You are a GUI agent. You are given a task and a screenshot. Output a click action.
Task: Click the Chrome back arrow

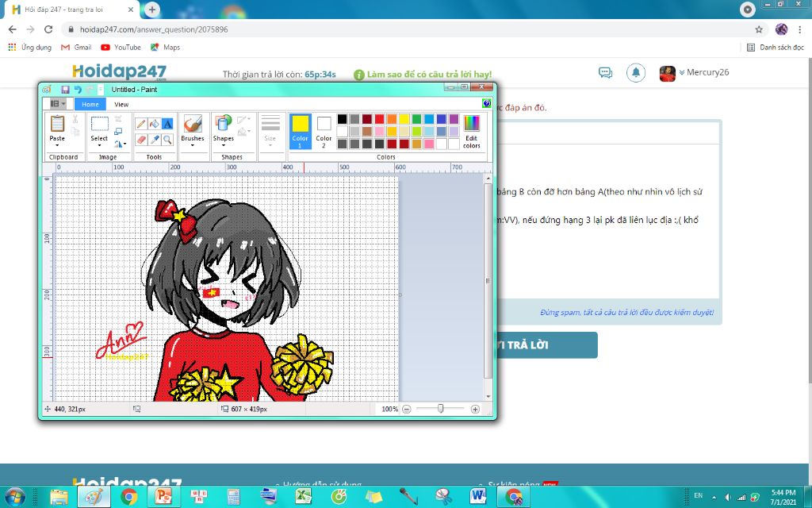13,29
